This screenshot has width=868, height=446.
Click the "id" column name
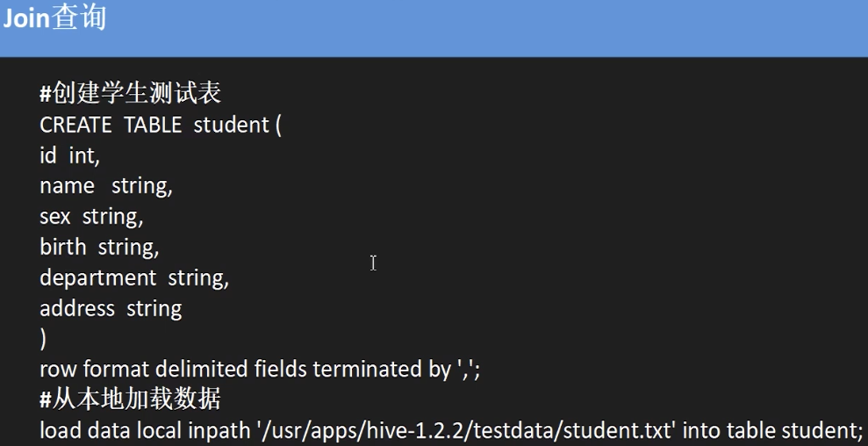[48, 155]
